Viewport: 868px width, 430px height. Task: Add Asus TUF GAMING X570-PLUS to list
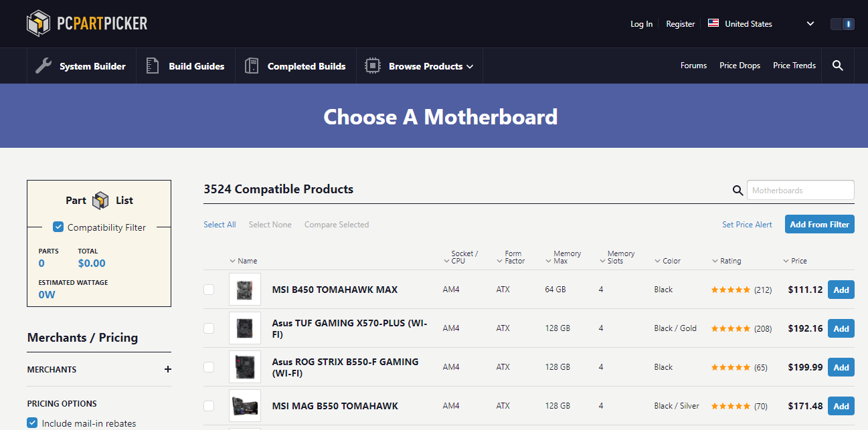click(x=841, y=328)
